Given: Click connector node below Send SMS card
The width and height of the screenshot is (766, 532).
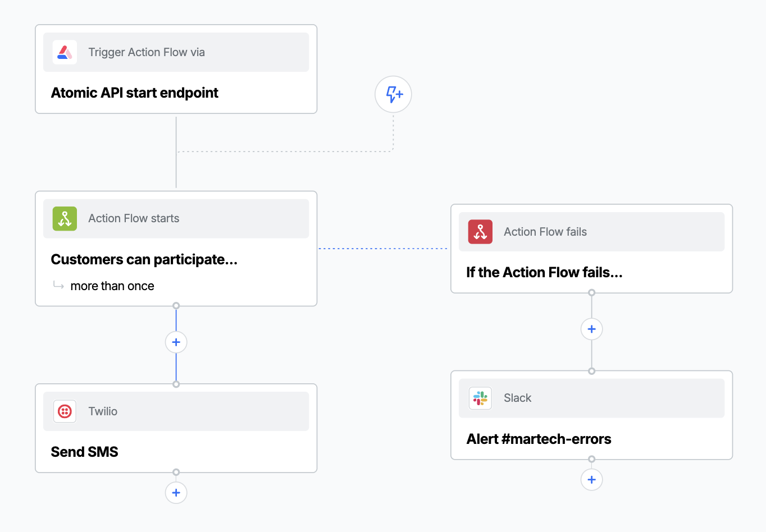Looking at the screenshot, I should pyautogui.click(x=176, y=472).
